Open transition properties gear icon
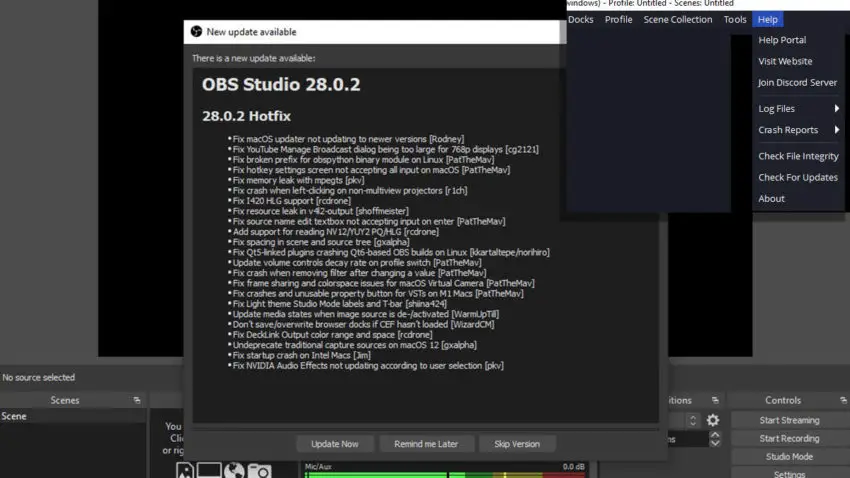The width and height of the screenshot is (850, 478). tap(713, 420)
